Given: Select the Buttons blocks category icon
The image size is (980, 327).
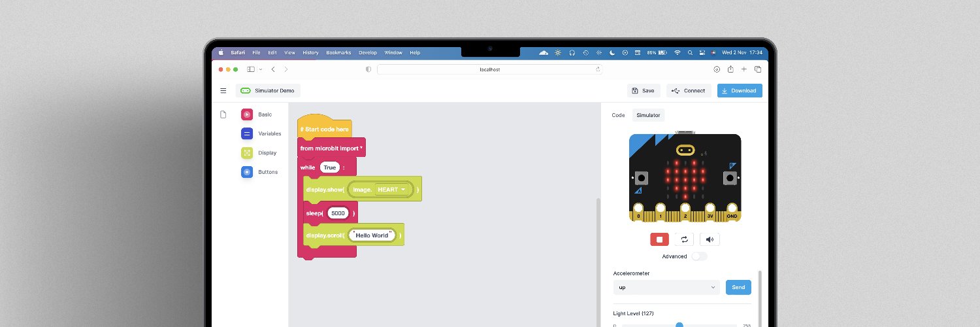Looking at the screenshot, I should tap(247, 172).
